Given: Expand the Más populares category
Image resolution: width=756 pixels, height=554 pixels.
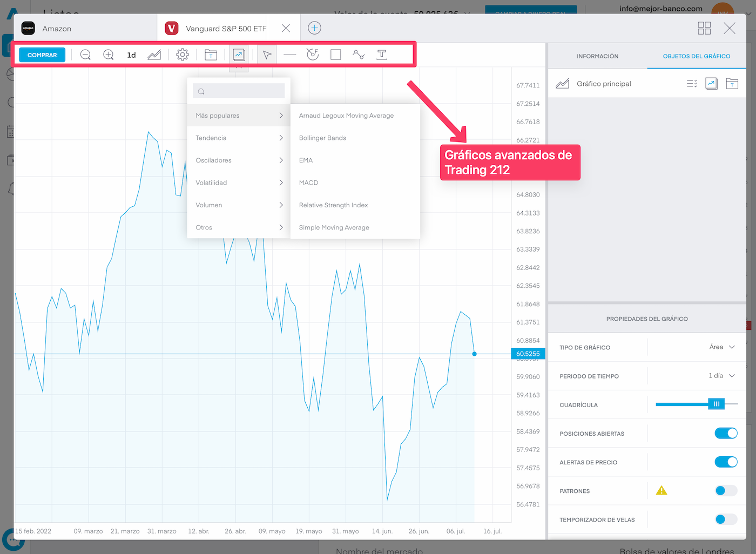Looking at the screenshot, I should click(x=239, y=116).
